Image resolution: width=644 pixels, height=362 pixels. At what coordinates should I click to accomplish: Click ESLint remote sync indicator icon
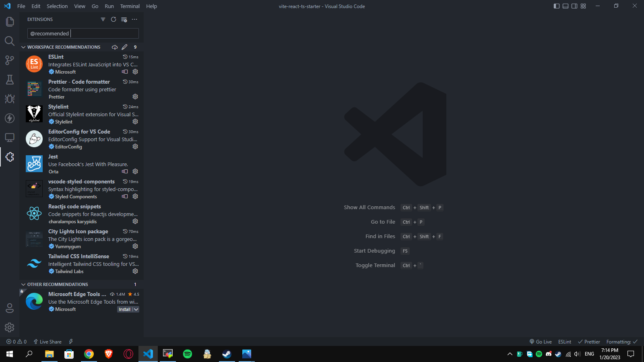click(125, 72)
